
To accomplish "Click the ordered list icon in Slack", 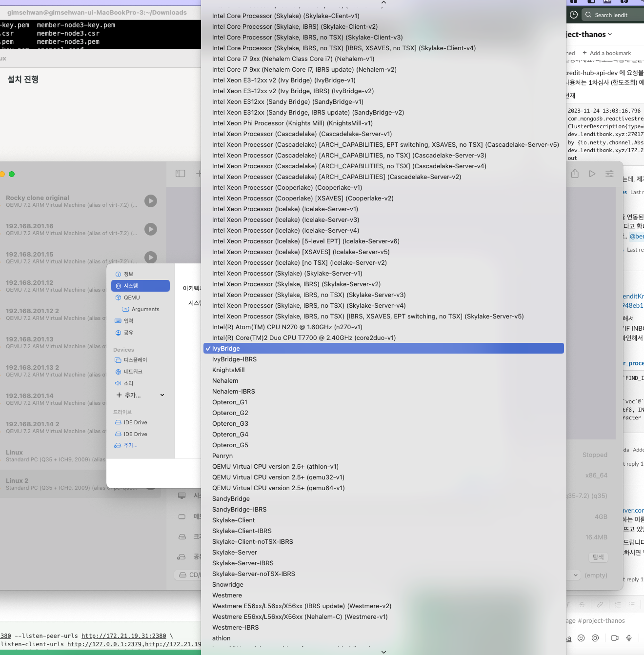I will click(618, 604).
